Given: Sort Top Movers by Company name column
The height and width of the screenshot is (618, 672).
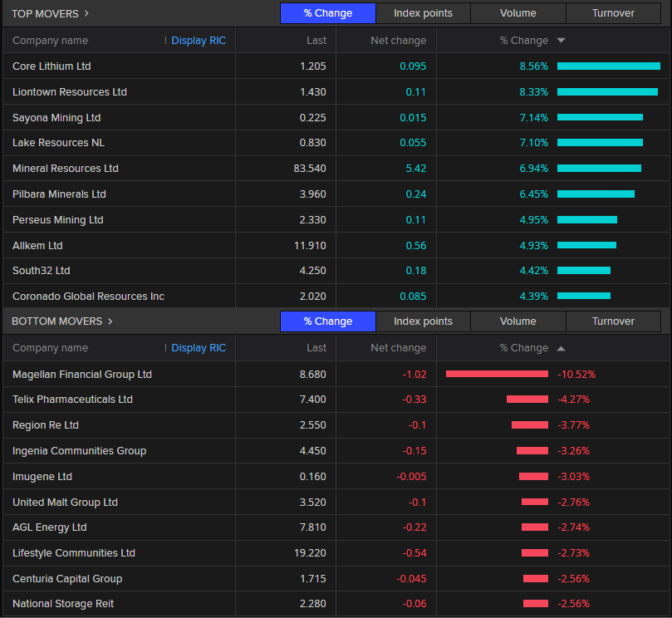Looking at the screenshot, I should pos(50,41).
